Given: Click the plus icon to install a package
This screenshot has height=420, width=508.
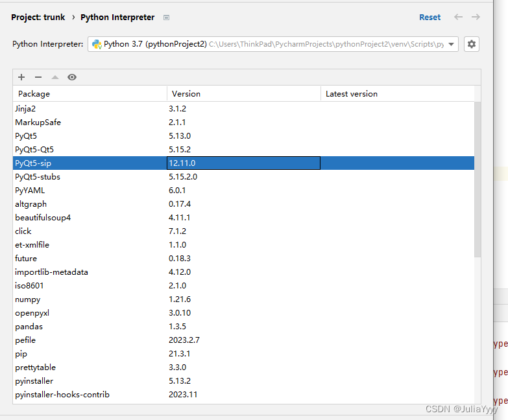Looking at the screenshot, I should tap(21, 77).
